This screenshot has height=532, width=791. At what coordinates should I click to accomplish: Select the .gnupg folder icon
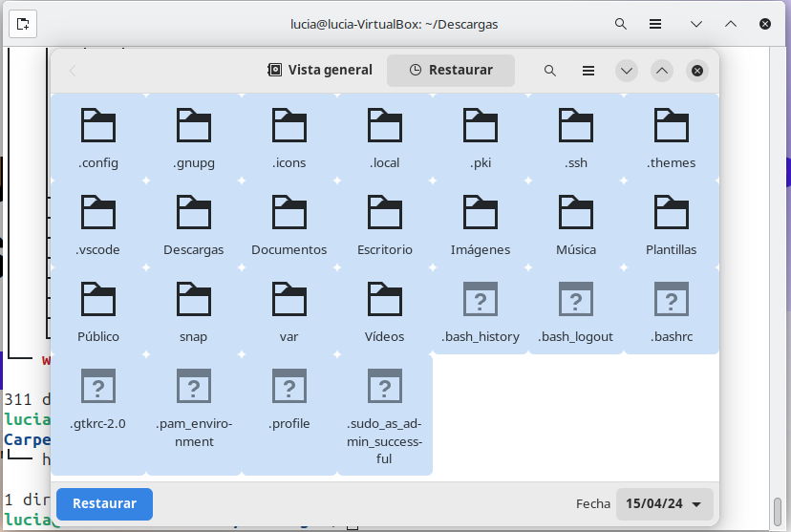194,125
